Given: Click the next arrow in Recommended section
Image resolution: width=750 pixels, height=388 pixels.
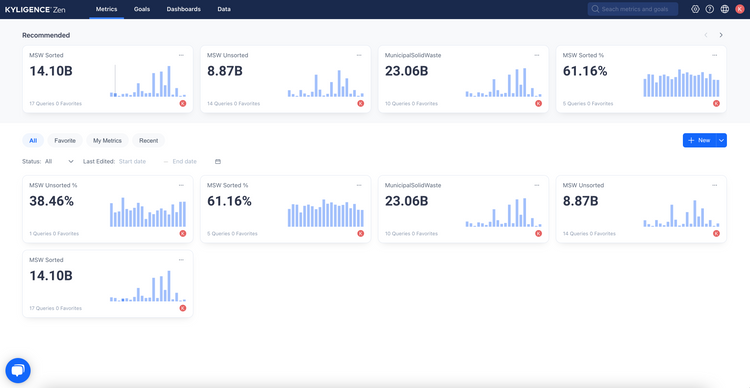Looking at the screenshot, I should point(721,35).
